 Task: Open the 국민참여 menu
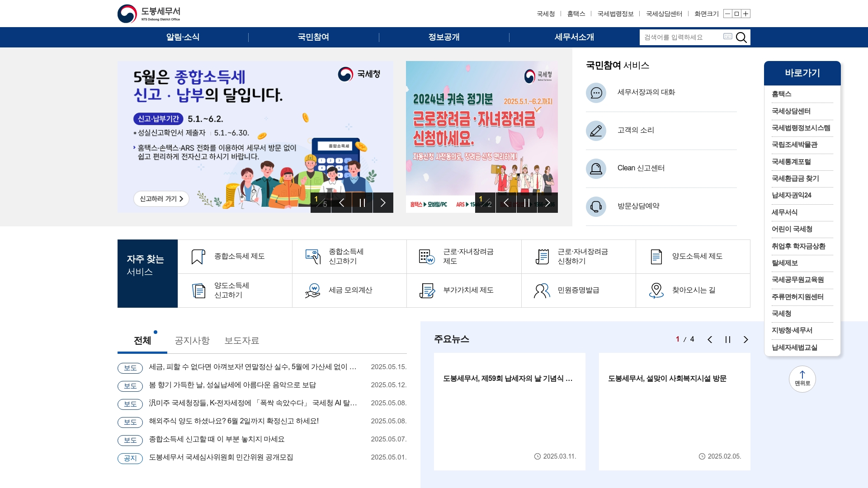tap(313, 37)
